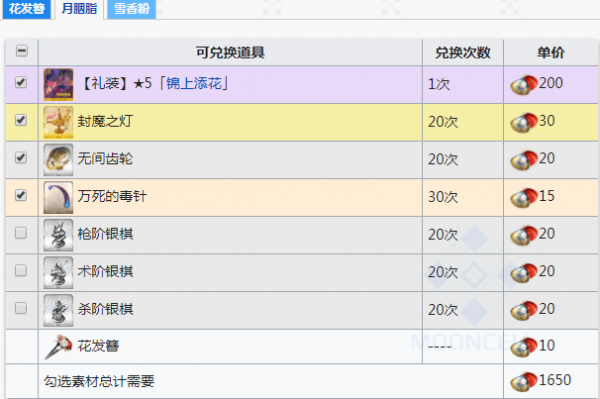Uncheck the 封魔之灯 checkbox
Screen dimensions: 600x399
pos(21,120)
